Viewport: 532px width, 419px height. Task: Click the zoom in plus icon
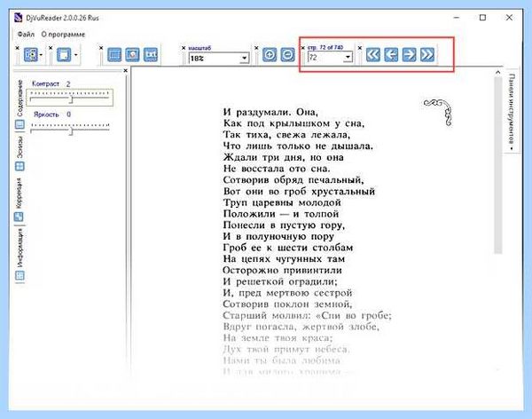[270, 54]
